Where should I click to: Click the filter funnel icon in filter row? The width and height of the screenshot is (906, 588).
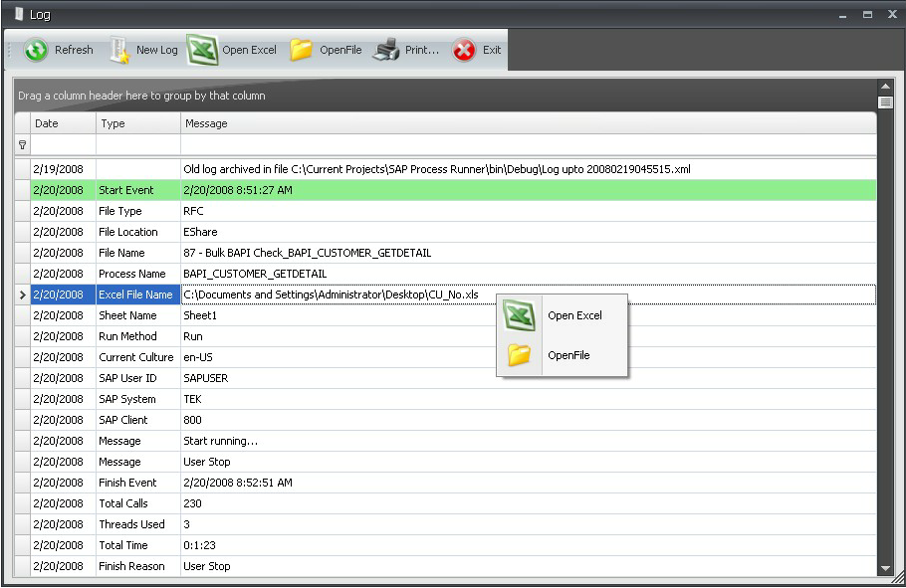click(x=22, y=145)
